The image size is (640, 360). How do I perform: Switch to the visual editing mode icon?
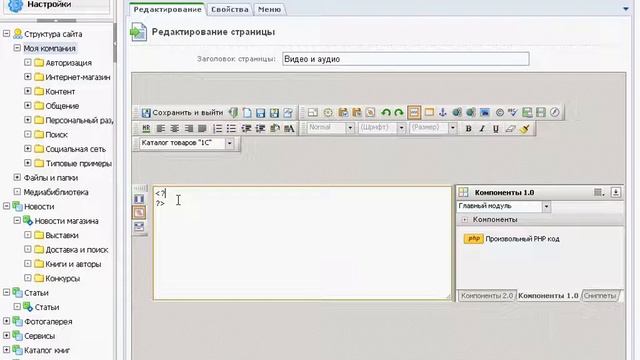[139, 199]
